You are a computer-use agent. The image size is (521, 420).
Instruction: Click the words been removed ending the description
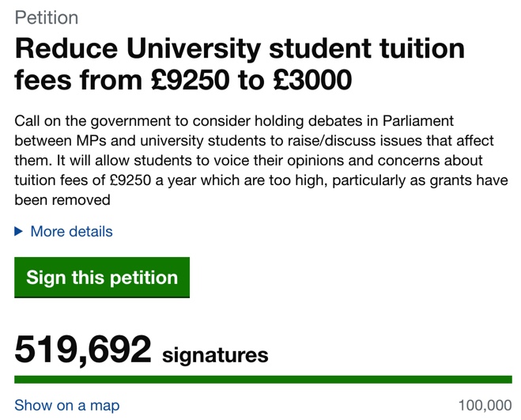62,200
